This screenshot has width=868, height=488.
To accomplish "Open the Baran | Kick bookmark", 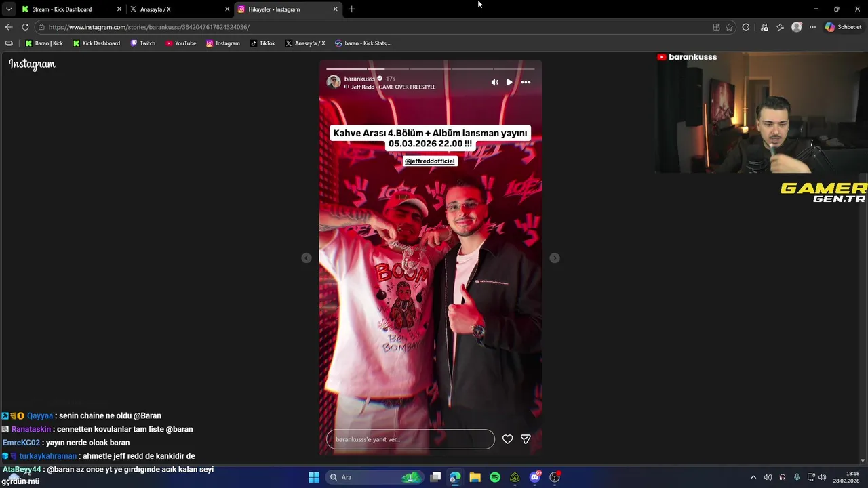I will tap(44, 43).
